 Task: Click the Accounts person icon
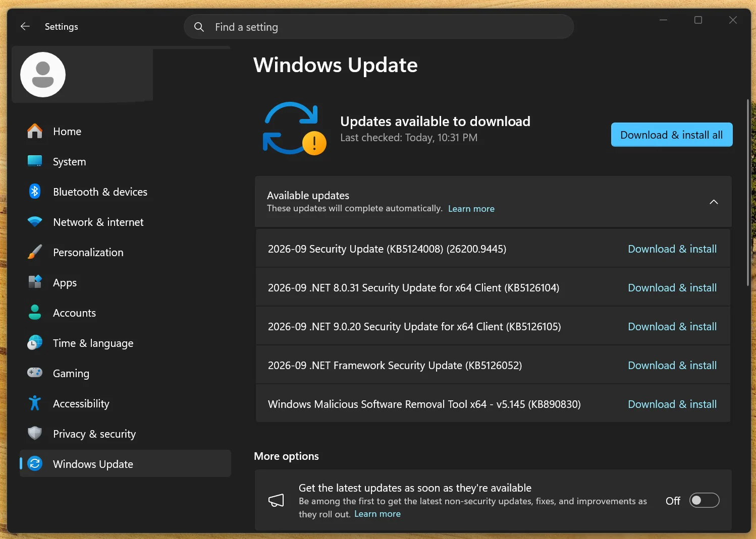pyautogui.click(x=35, y=313)
